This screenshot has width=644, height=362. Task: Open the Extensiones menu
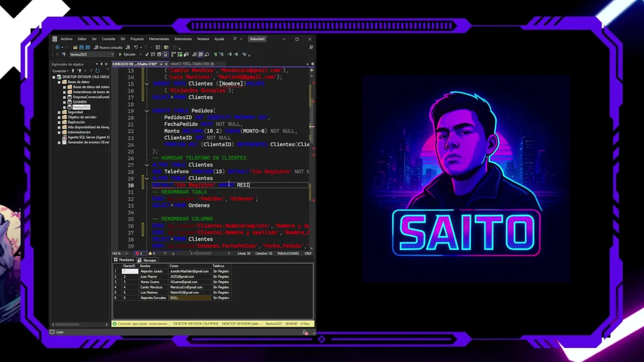pyautogui.click(x=183, y=39)
